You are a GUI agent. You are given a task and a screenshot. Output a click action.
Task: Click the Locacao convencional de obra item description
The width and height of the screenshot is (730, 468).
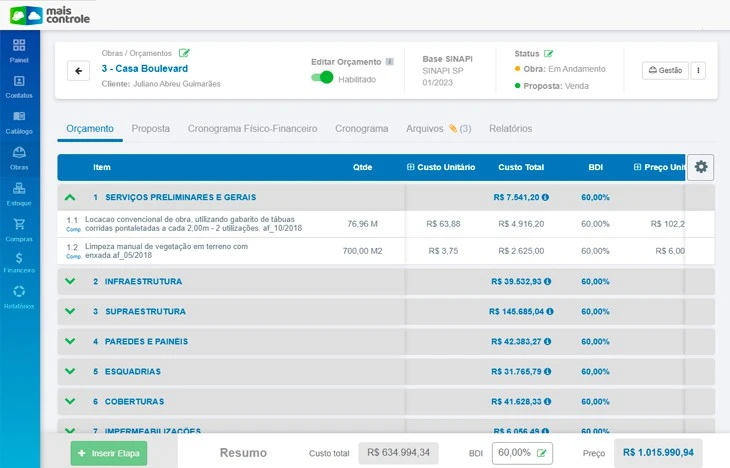coord(193,224)
